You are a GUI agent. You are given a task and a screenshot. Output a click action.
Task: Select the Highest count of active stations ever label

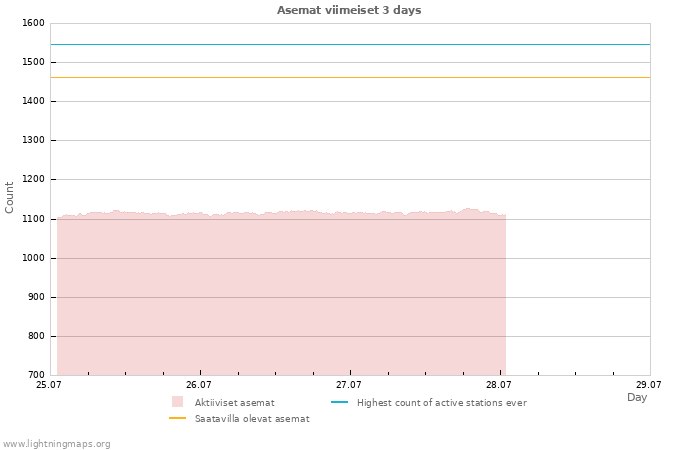[442, 403]
